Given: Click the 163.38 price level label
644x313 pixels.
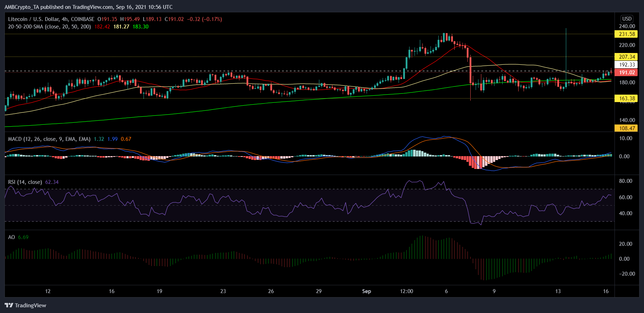Looking at the screenshot, I should tap(626, 99).
